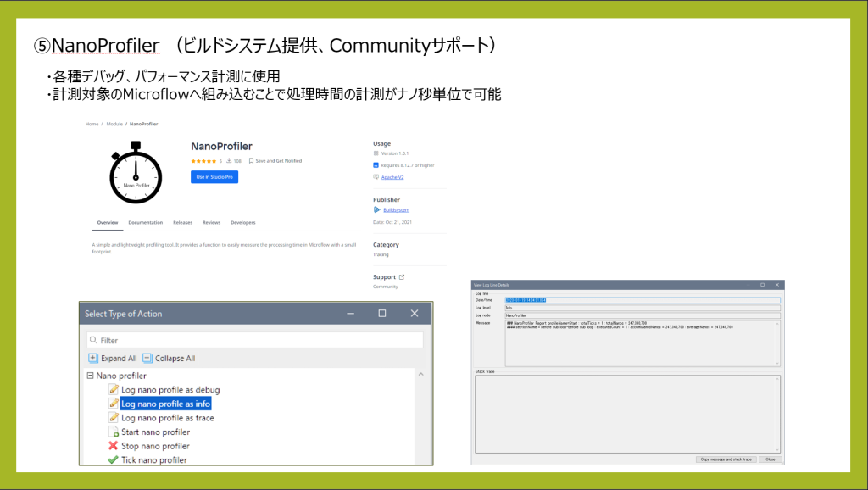Select Log nano profile as debug
Screen dimensions: 868x490
(x=170, y=390)
